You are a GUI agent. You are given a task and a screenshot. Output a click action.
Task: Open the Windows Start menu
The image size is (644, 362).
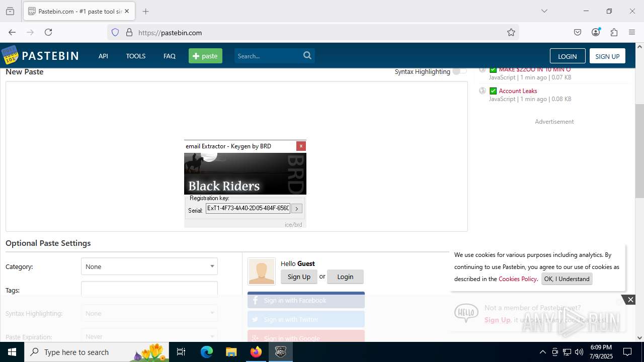12,352
